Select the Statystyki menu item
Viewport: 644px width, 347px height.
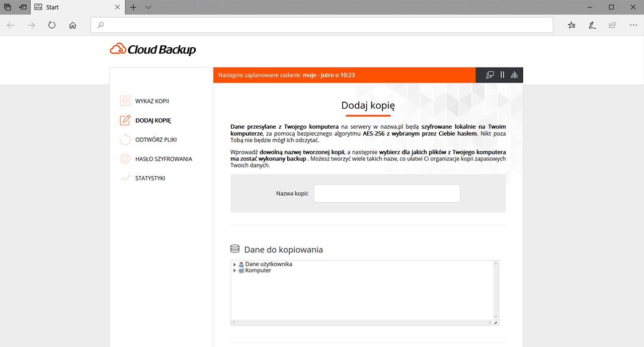[150, 178]
